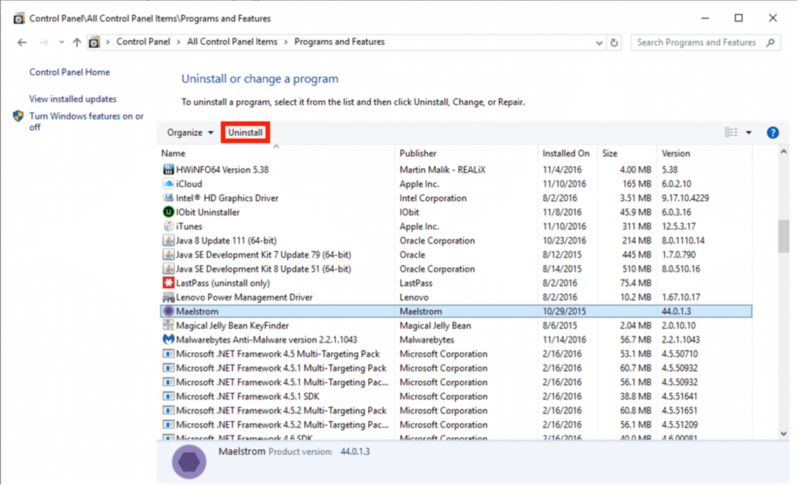Expand the view options dropdown arrow
Viewport: 800px width, 486px height.
click(748, 133)
